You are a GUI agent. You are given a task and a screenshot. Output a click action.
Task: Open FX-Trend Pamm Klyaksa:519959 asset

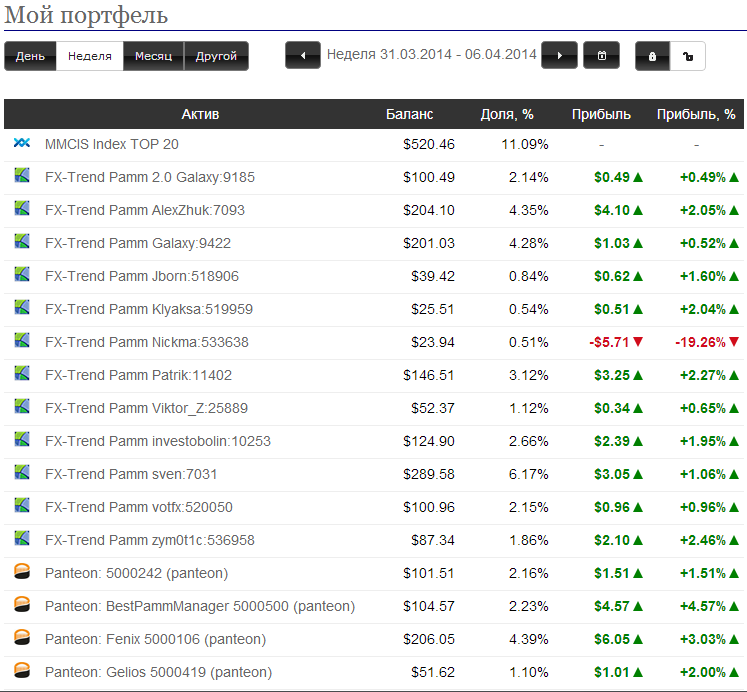[x=149, y=309]
